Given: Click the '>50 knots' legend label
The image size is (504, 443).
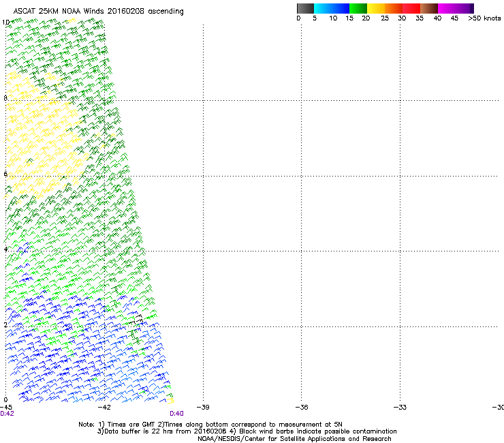Looking at the screenshot, I should tap(484, 18).
